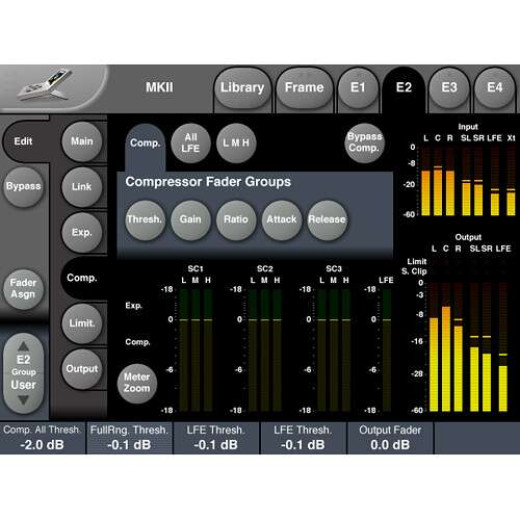This screenshot has height=520, width=520.
Task: Select FullRng. Thresh. fader field
Action: point(129,438)
